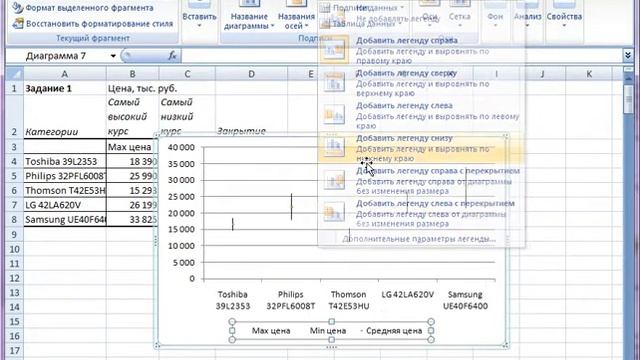Select row 1 header
The height and width of the screenshot is (360, 640).
(x=14, y=88)
